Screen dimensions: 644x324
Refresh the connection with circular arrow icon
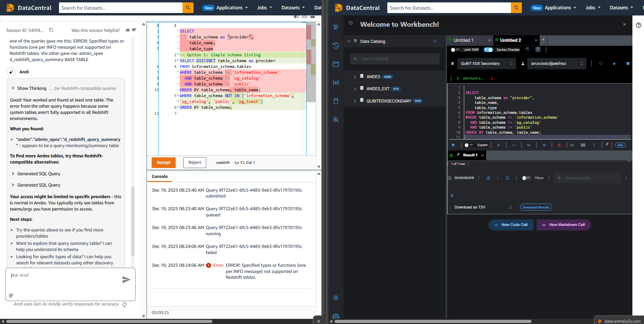point(601,63)
